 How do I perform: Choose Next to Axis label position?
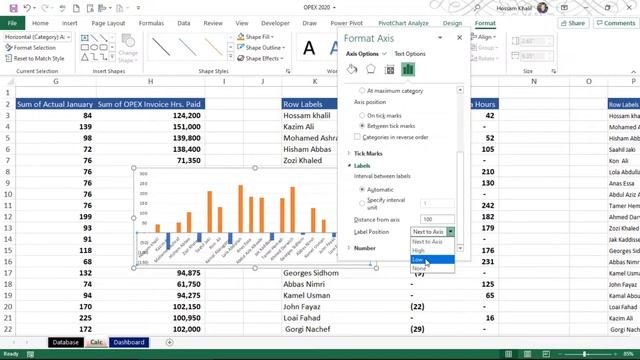click(x=432, y=242)
